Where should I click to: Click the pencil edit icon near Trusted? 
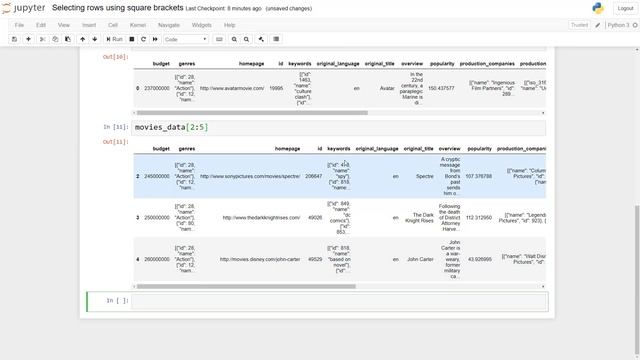coord(598,25)
